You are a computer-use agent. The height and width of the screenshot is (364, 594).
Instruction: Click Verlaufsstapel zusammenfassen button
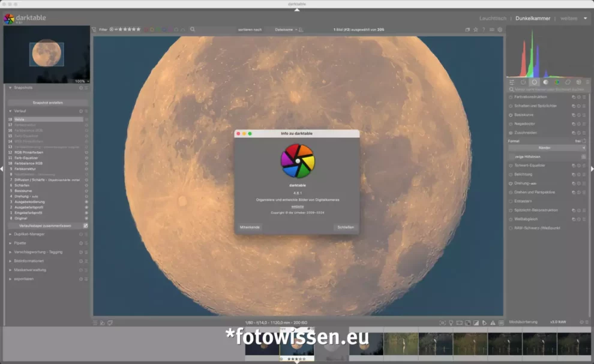tap(45, 225)
